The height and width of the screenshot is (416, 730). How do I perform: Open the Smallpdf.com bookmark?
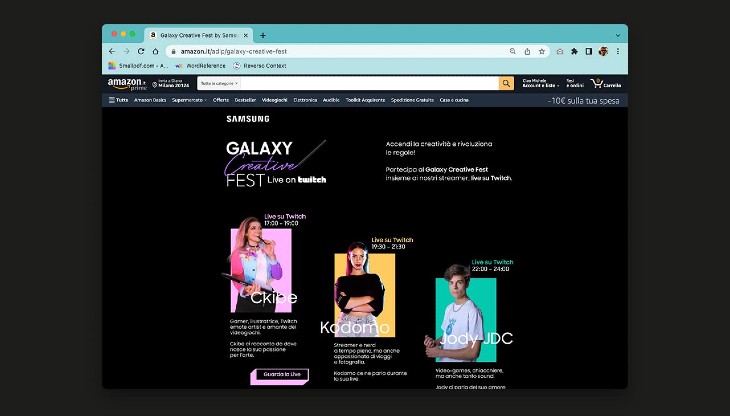138,66
